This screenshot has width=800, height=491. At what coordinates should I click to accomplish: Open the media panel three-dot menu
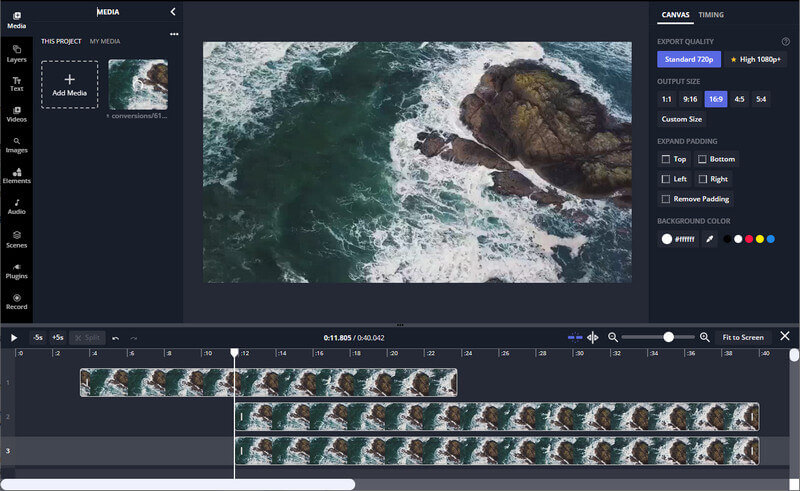(x=174, y=35)
